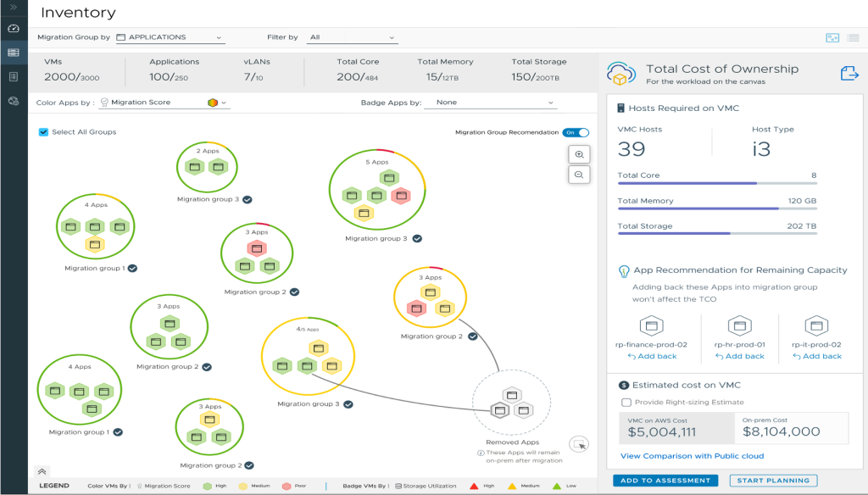The width and height of the screenshot is (868, 495).
Task: Open the Filter by All dropdown
Action: (352, 37)
